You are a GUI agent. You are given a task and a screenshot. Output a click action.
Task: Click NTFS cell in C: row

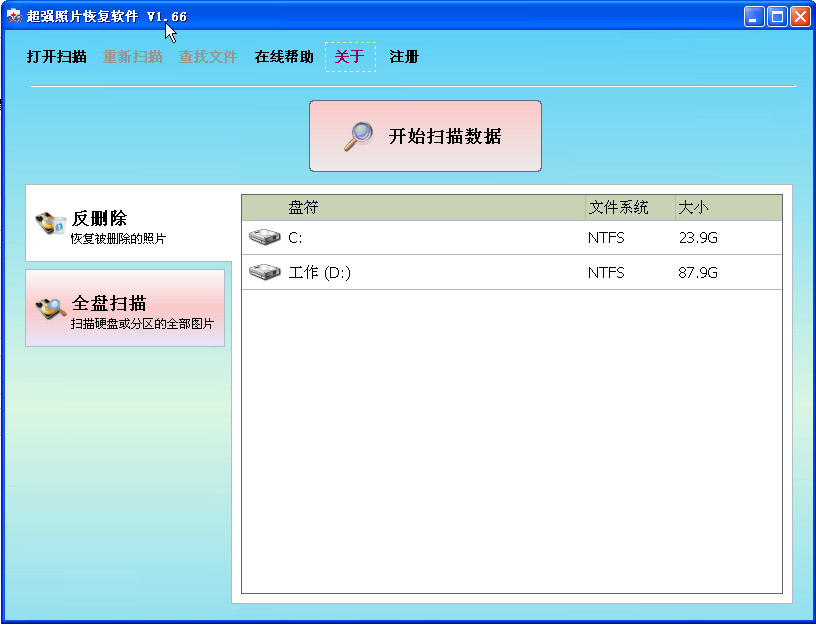606,238
